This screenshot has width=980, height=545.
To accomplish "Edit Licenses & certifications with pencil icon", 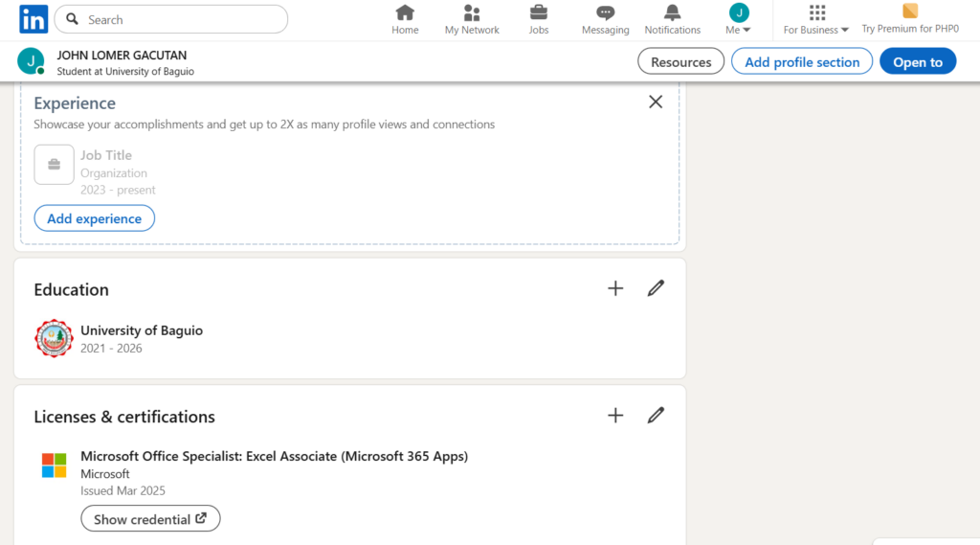I will tap(656, 416).
